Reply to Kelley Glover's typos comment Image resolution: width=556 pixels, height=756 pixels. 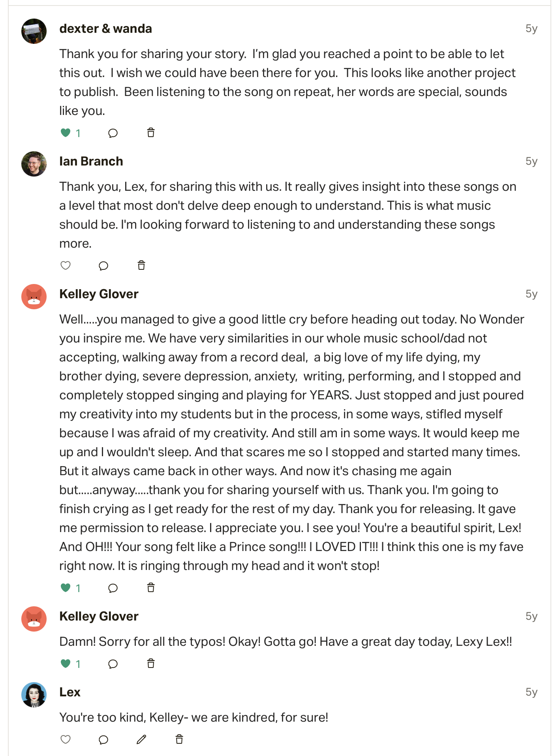[x=113, y=664]
